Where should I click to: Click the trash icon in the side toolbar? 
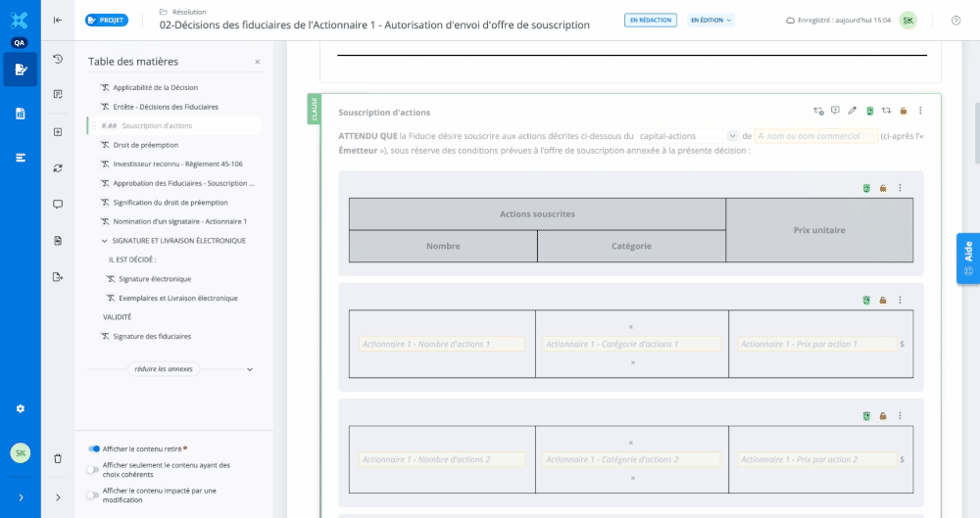(x=58, y=457)
